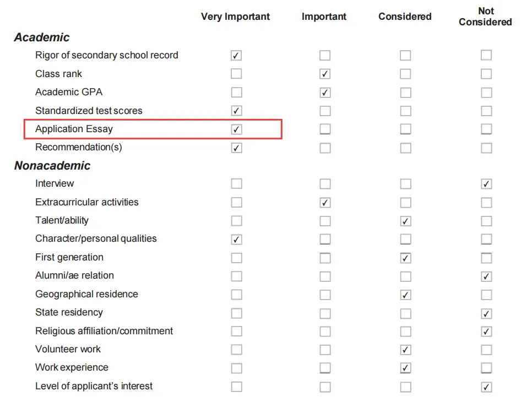This screenshot has height=397, width=532.
Task: Check Very Important for State residency
Action: point(236,313)
